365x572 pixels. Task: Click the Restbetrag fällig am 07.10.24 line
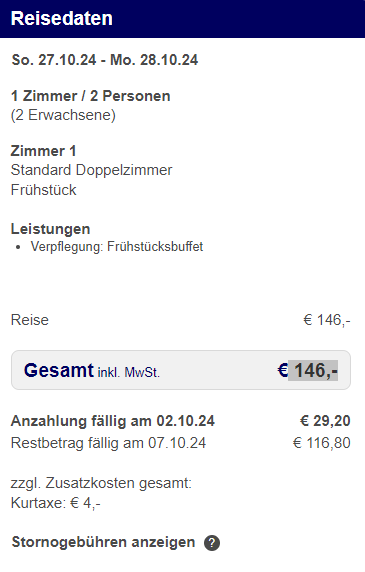[x=108, y=443]
